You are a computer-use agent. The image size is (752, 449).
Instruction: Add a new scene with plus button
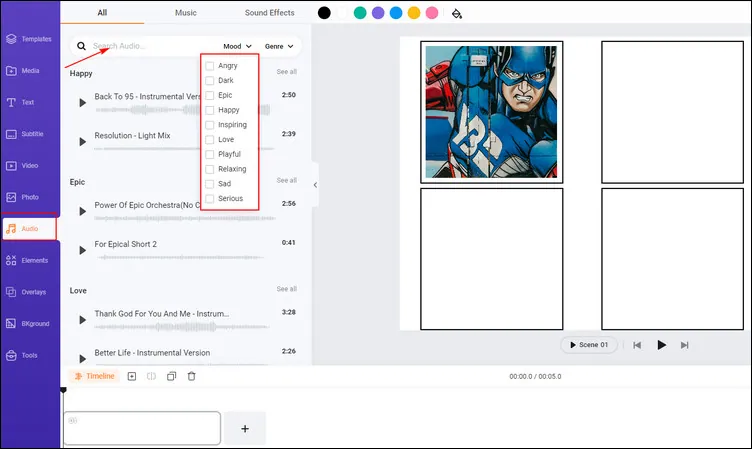245,428
